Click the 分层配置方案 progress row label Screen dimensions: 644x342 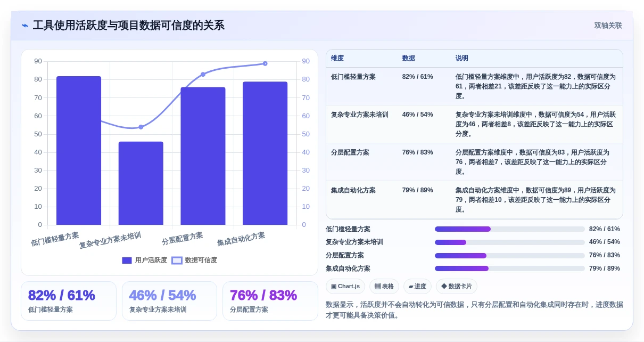coord(345,256)
